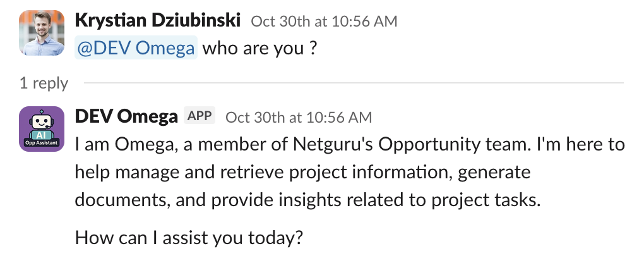644x258 pixels.
Task: Open the first message's Oct 30th timestamp
Action: [x=324, y=21]
